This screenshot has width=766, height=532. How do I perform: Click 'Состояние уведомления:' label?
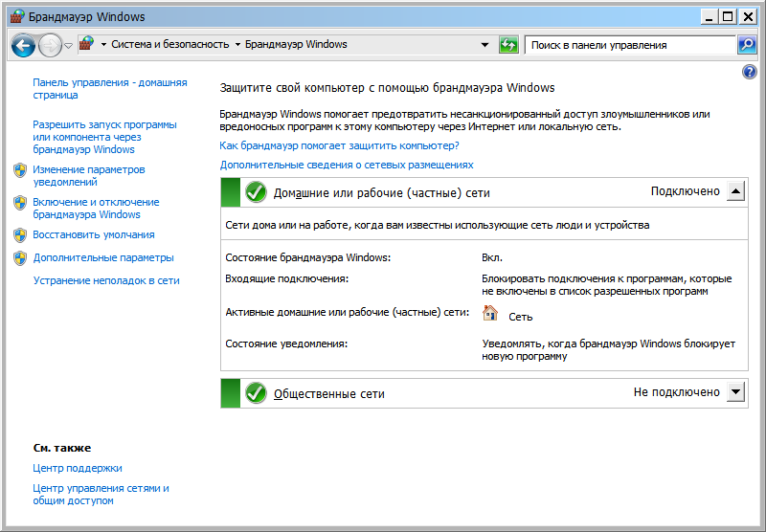point(286,344)
